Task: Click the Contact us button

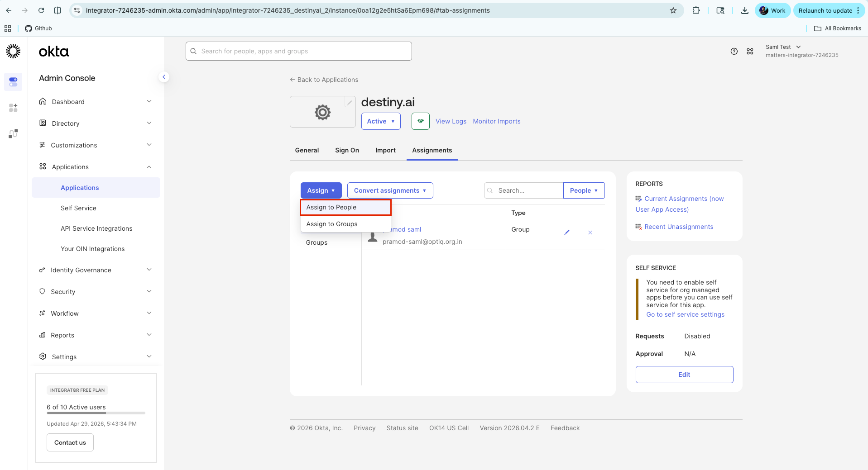Action: tap(70, 442)
